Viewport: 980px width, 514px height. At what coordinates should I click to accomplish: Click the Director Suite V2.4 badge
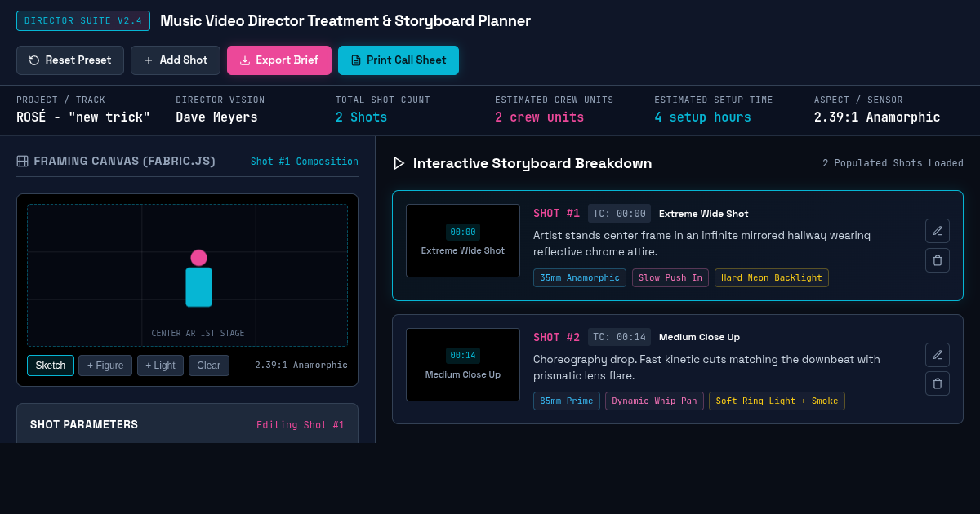(x=83, y=21)
